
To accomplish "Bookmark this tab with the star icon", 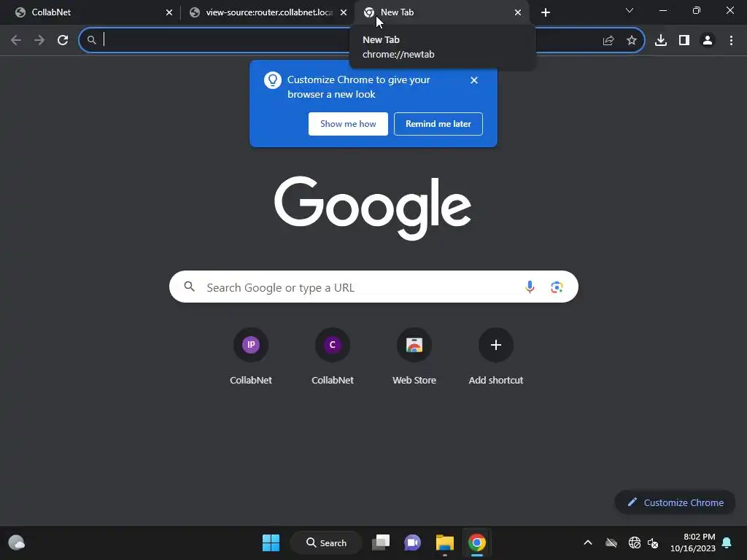I will [x=632, y=41].
